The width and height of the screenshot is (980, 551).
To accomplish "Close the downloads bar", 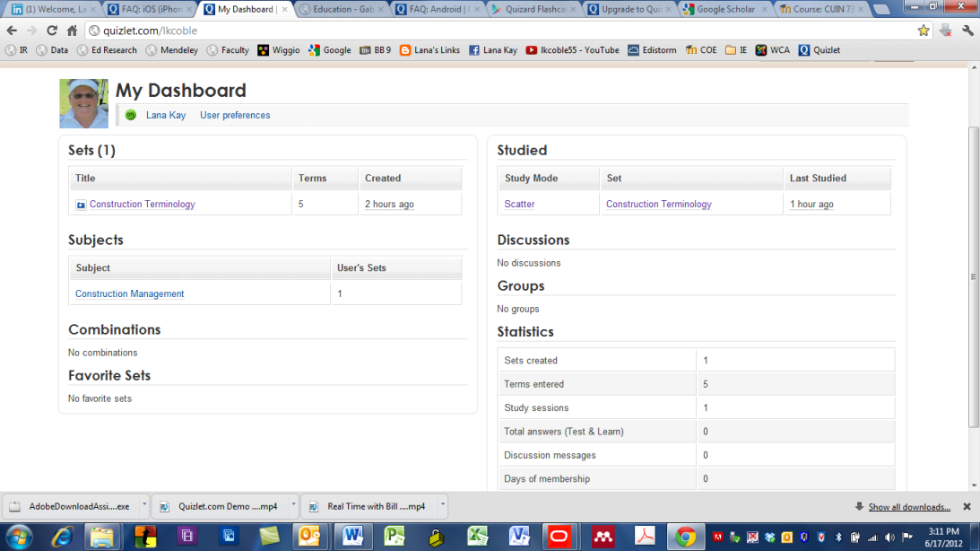I will tap(967, 507).
